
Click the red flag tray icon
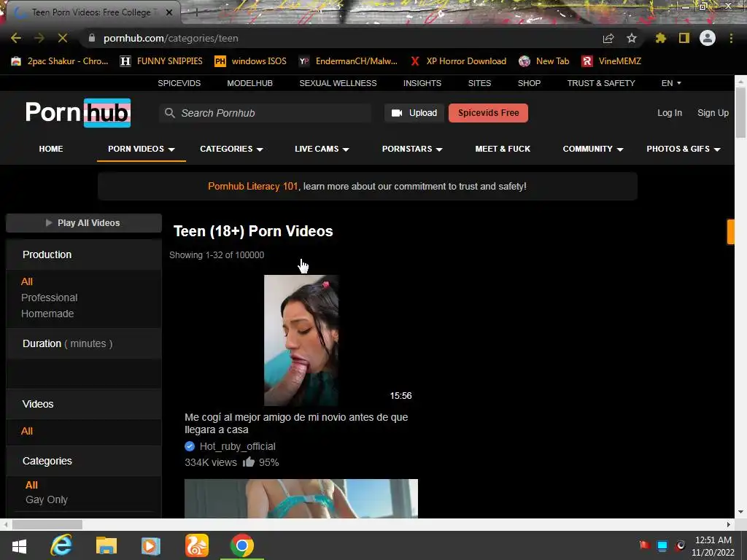645,545
